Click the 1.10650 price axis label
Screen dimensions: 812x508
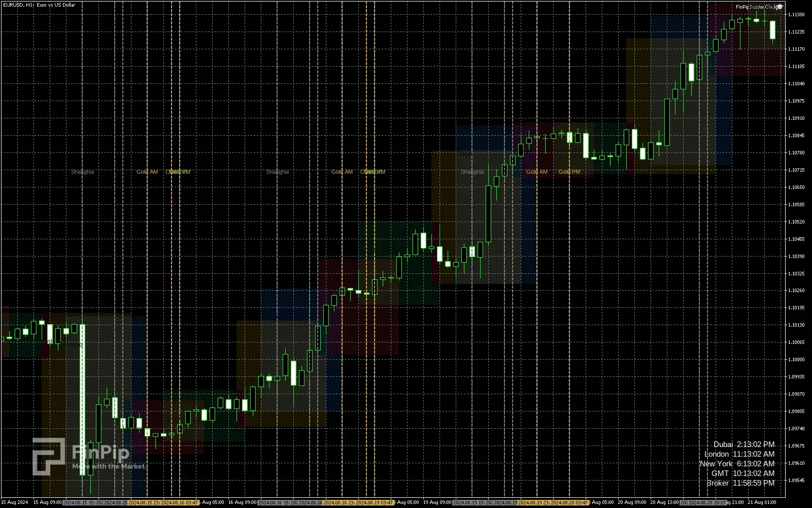(x=797, y=187)
